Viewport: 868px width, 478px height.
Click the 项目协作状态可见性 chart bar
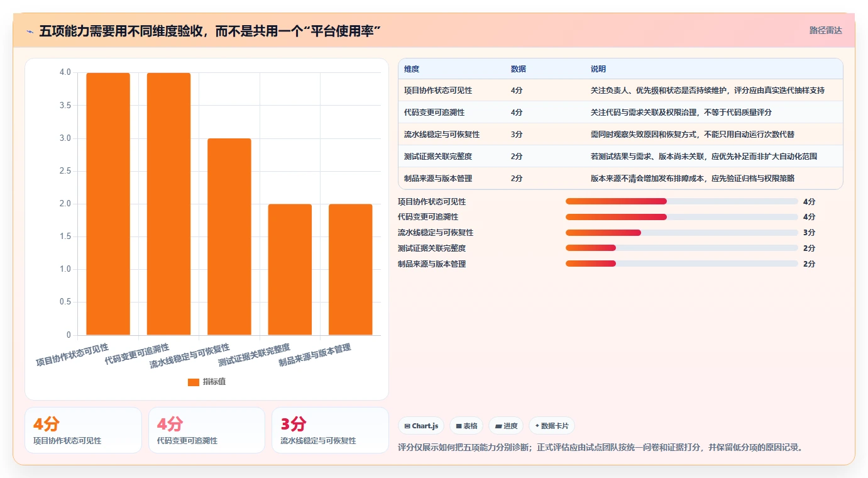pos(108,204)
